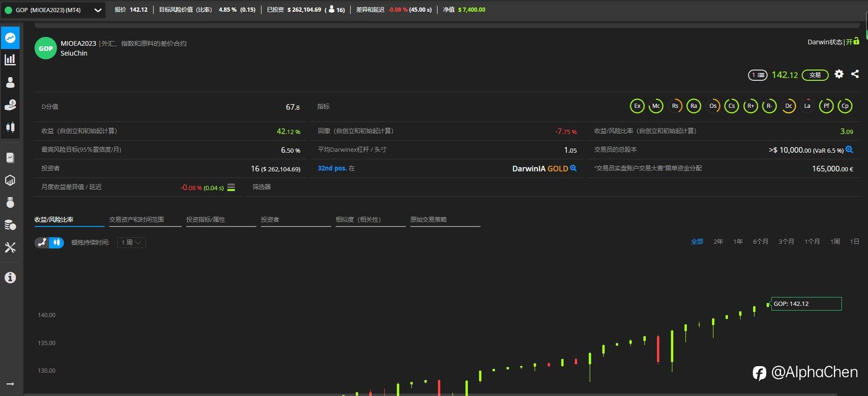This screenshot has height=396, width=868.
Task: Click the DarwinIA GOLD text
Action: (x=540, y=169)
